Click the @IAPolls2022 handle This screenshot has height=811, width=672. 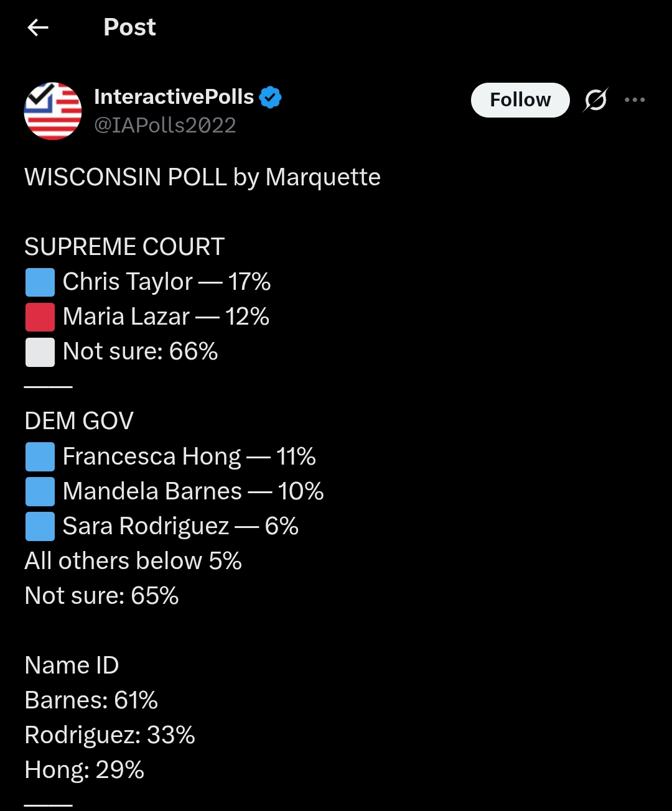(165, 126)
